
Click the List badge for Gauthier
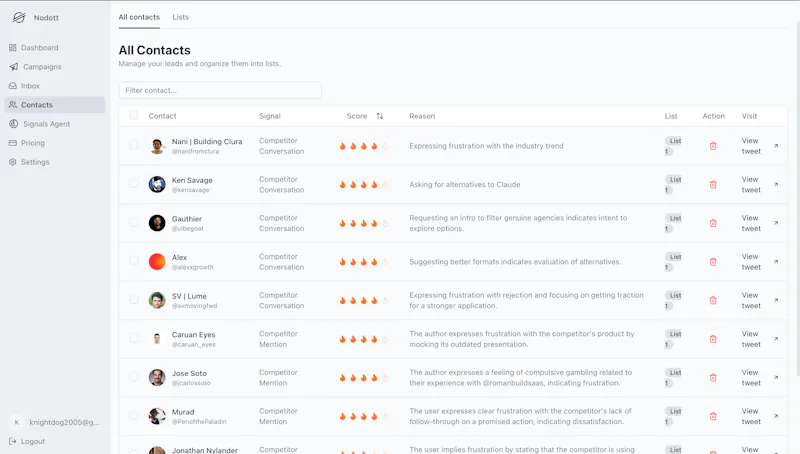pyautogui.click(x=674, y=223)
